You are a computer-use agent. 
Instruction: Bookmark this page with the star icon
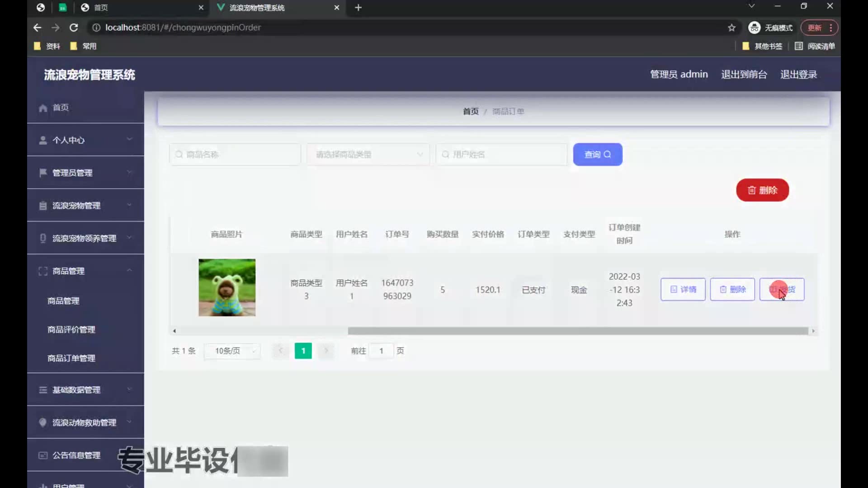tap(731, 28)
